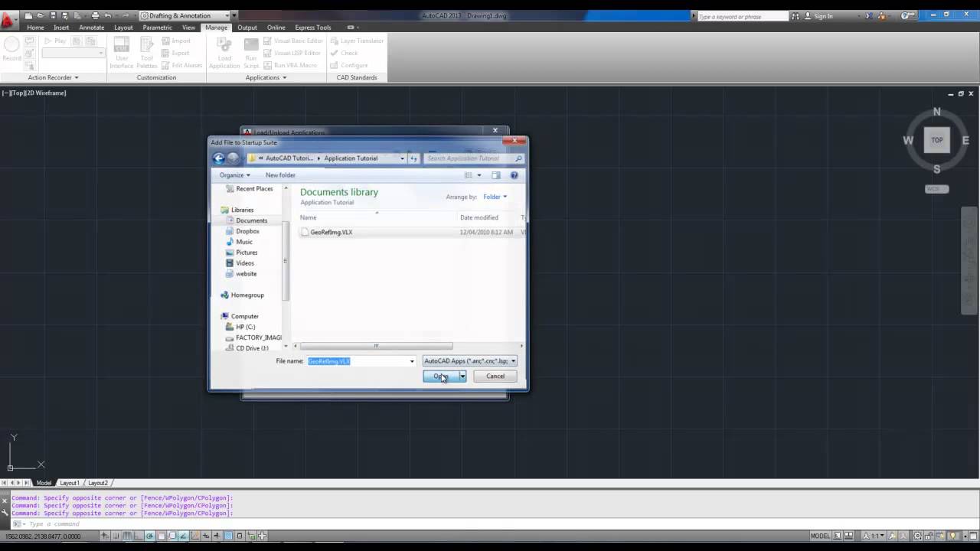Click the arrow beside the Open button
Screen dimensions: 980x551
pyautogui.click(x=462, y=377)
